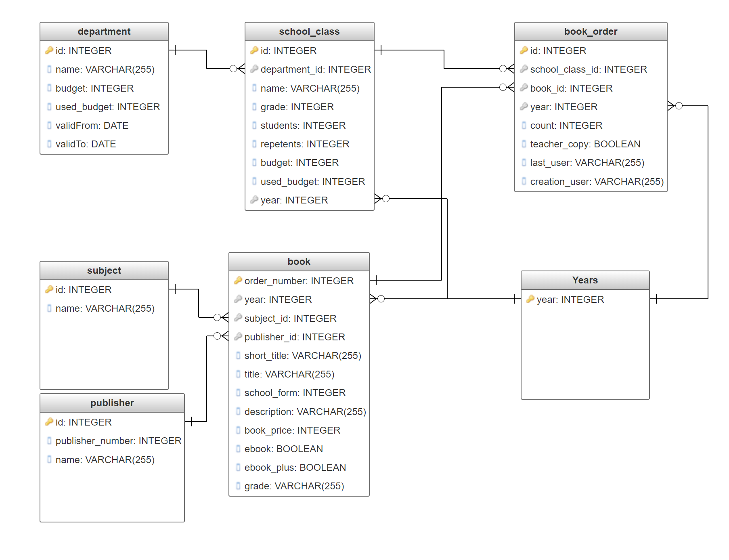729x560 pixels.
Task: Click 'name: VARCHAR(255)' in subject table
Action: tap(105, 308)
